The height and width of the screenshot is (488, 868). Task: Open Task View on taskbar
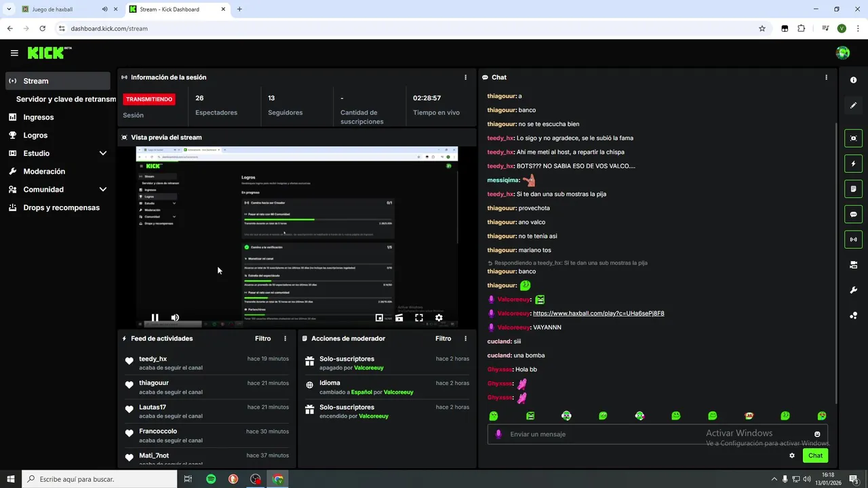tap(189, 479)
